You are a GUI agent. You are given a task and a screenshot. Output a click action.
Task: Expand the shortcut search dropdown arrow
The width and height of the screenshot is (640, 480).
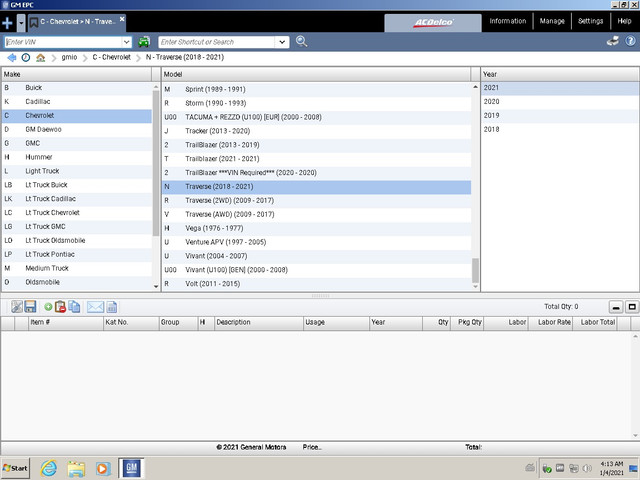click(x=282, y=42)
